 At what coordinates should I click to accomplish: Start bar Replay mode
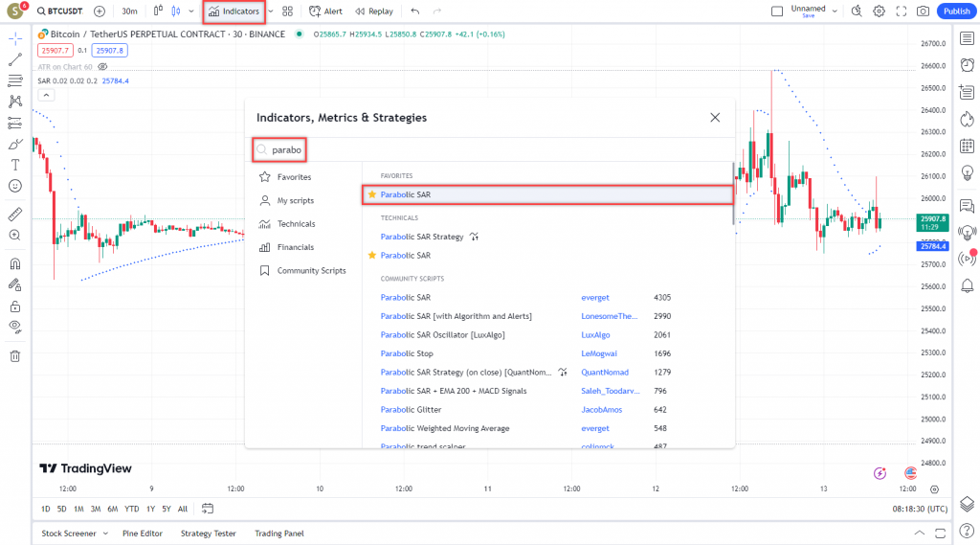coord(374,11)
